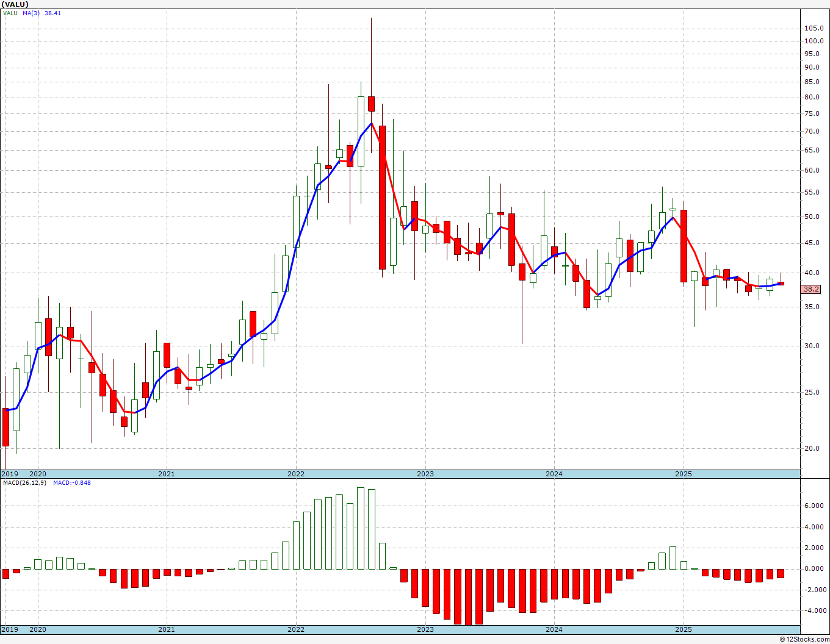Viewport: 830px width, 644px height.
Task: Click the 38.41 moving average value
Action: point(52,13)
